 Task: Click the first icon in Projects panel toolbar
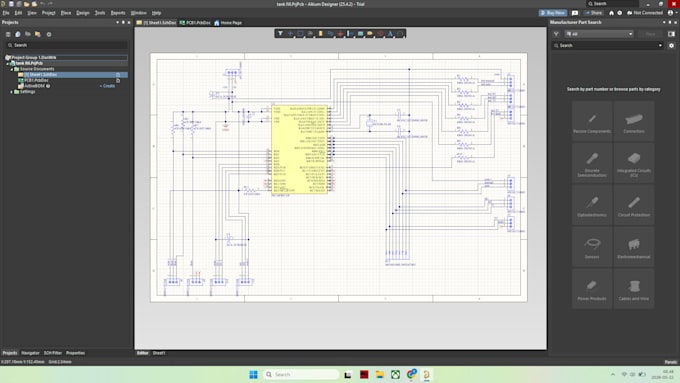click(x=8, y=34)
